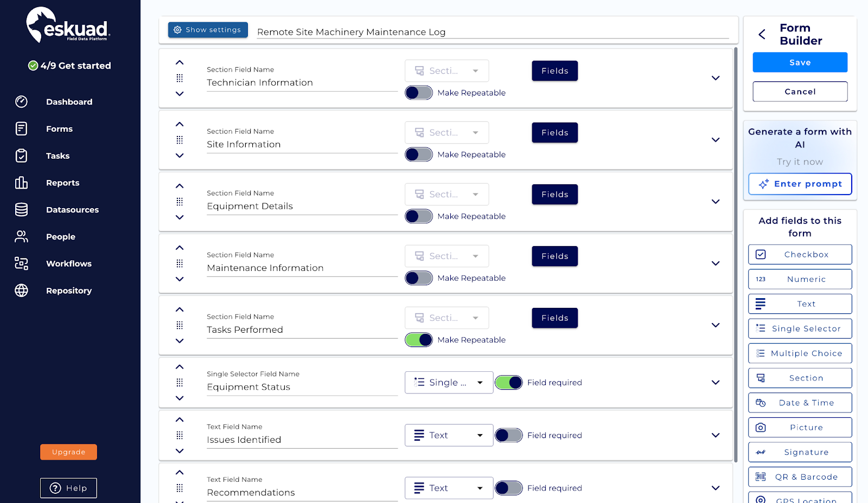868x503 pixels.
Task: Click the Help button
Action: point(68,488)
